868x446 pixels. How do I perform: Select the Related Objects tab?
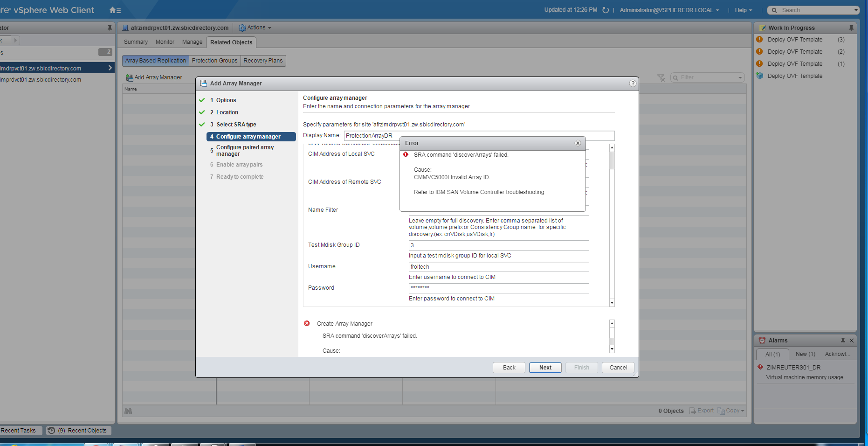(x=231, y=42)
